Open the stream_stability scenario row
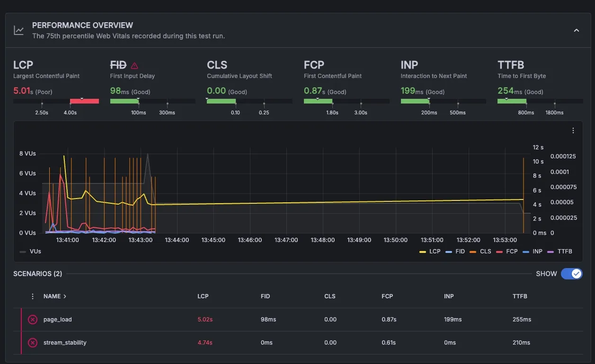Image resolution: width=595 pixels, height=364 pixels. [x=65, y=343]
